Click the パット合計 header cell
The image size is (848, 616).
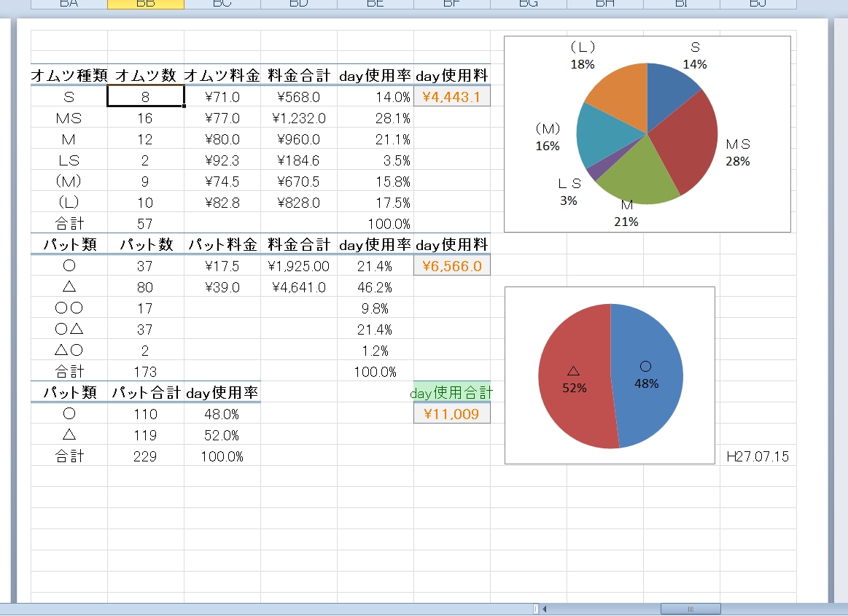[146, 392]
